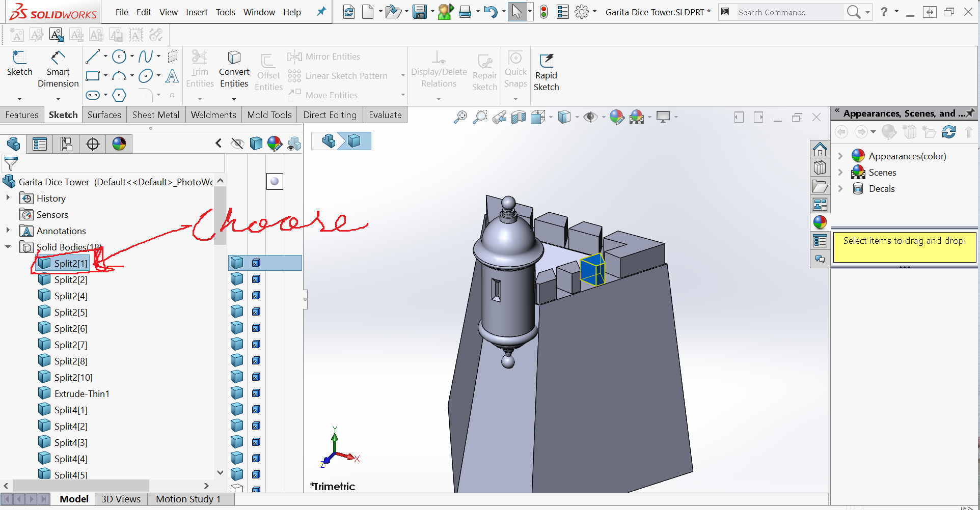
Task: Click the Rebuild traffic light icon
Action: [x=543, y=12]
